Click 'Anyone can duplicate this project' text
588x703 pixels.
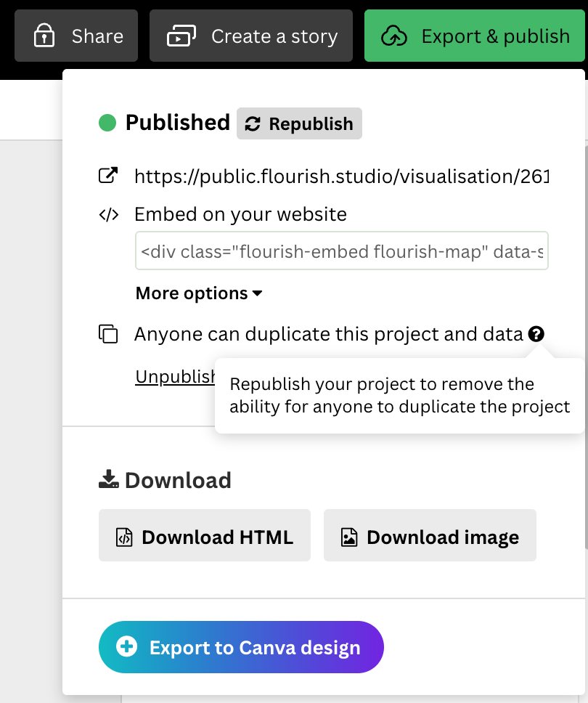point(328,334)
